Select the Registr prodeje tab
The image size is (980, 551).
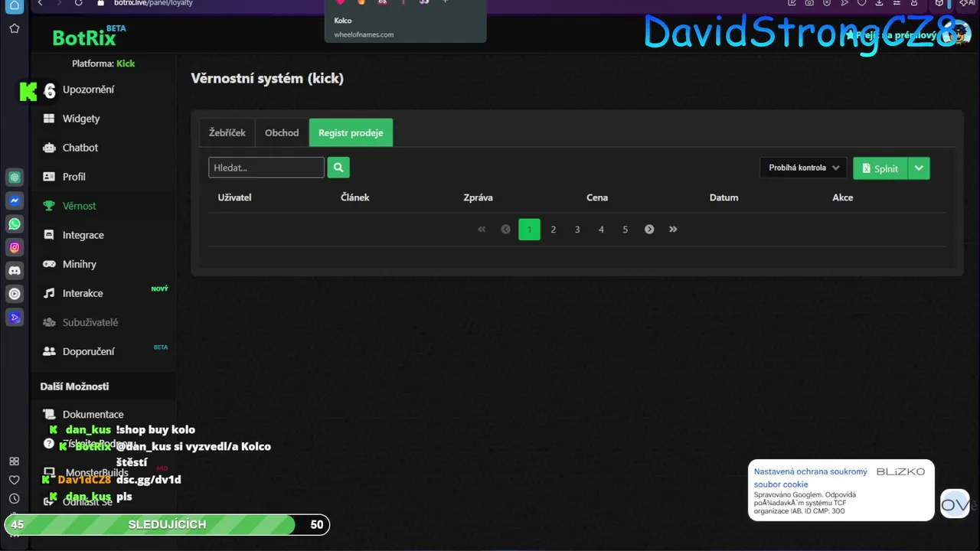351,132
